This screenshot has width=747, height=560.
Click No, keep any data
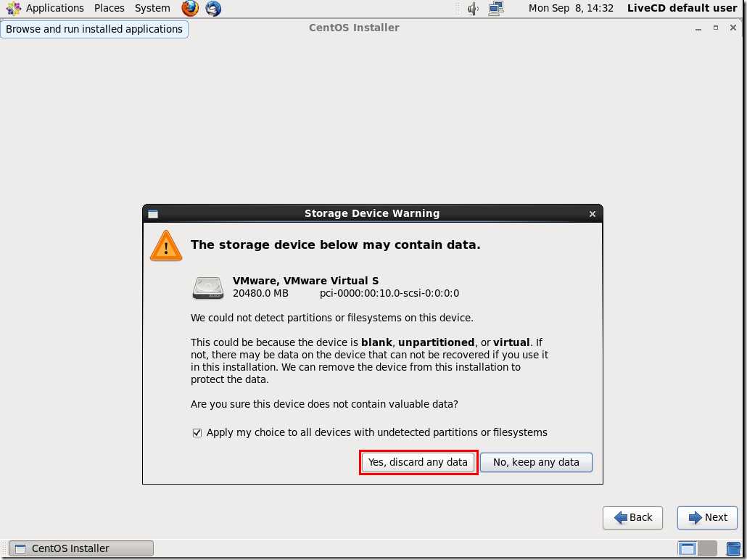tap(536, 462)
